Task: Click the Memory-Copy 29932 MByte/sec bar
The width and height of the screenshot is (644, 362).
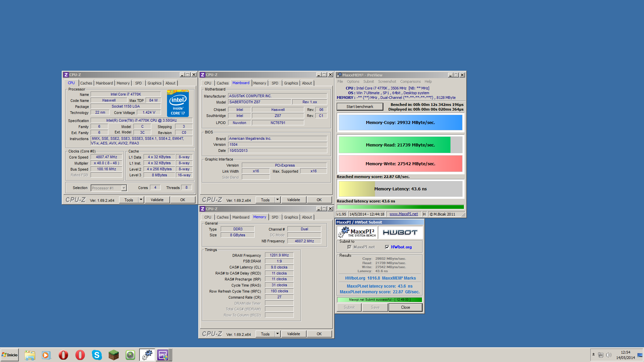Action: pos(400,123)
